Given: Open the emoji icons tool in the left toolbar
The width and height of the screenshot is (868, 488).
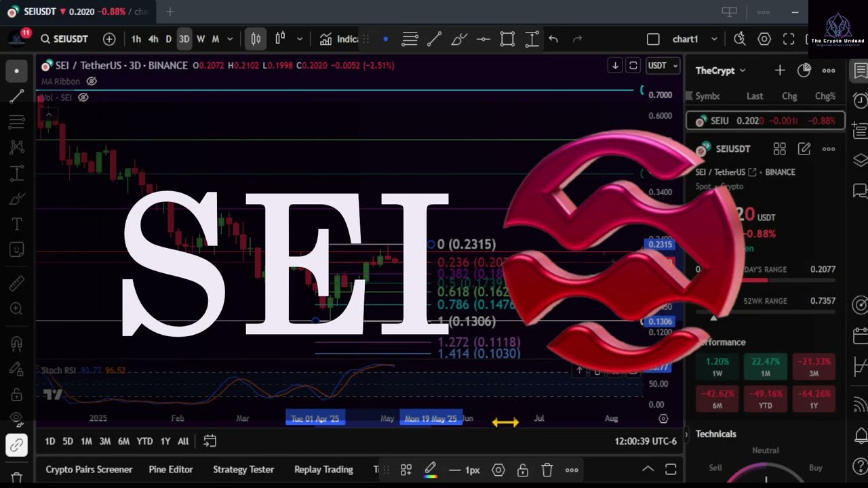Looking at the screenshot, I should 17,250.
